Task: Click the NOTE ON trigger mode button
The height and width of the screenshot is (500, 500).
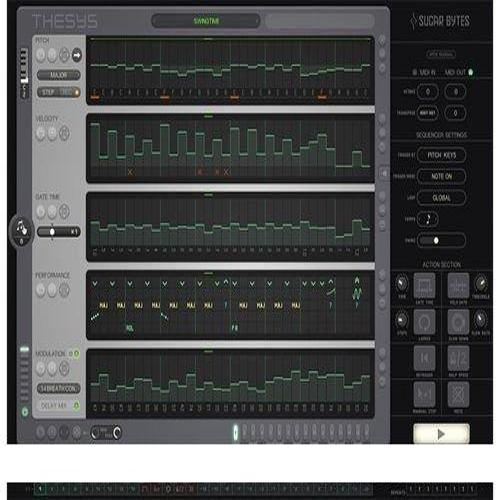Action: (441, 176)
